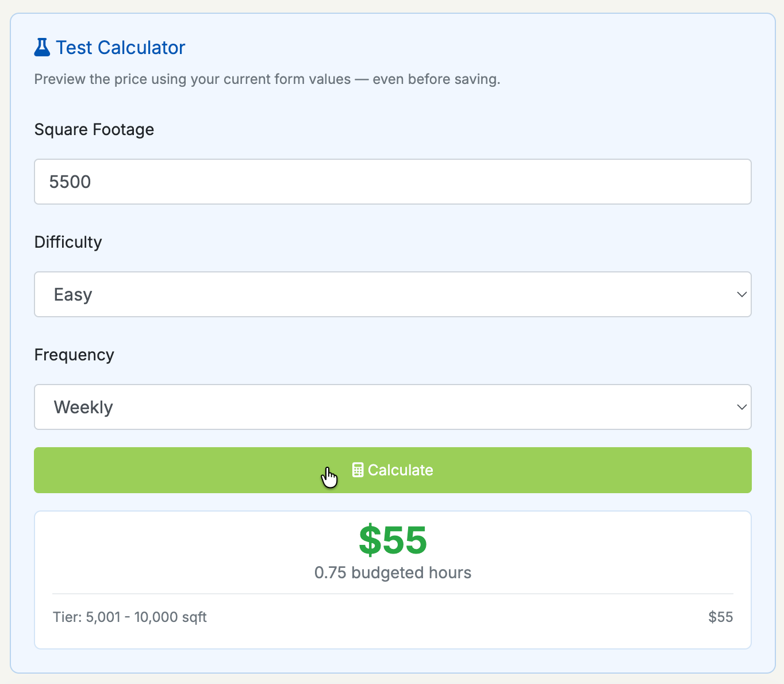Focus the Square Footage input field
Image resolution: width=784 pixels, height=684 pixels.
(x=393, y=182)
